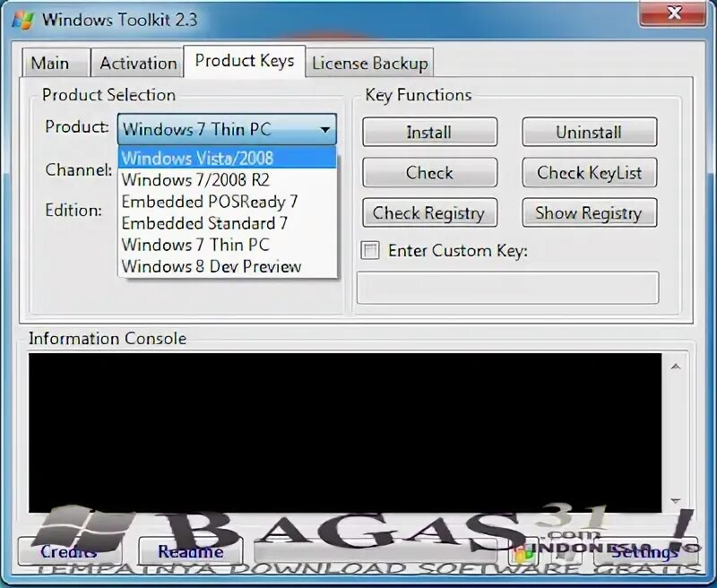
Task: Click the Windows logo title bar icon
Action: [x=23, y=20]
